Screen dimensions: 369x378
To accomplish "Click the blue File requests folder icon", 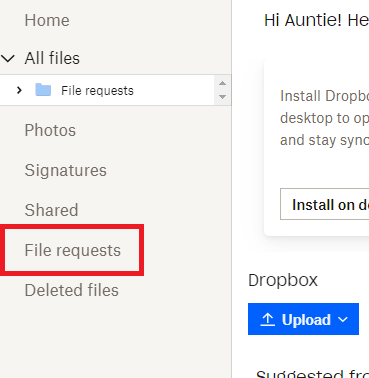I will click(43, 90).
